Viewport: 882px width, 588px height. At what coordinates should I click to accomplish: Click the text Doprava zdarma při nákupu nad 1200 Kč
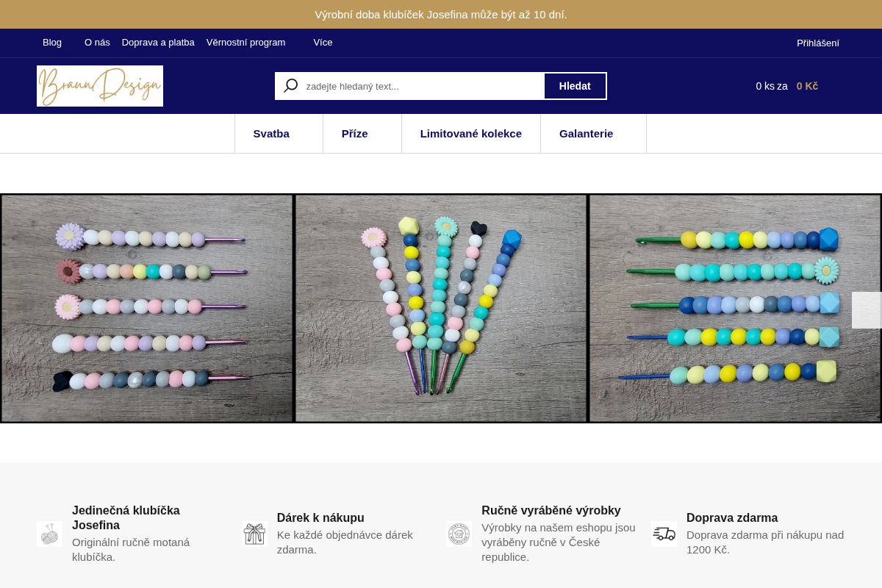(765, 542)
